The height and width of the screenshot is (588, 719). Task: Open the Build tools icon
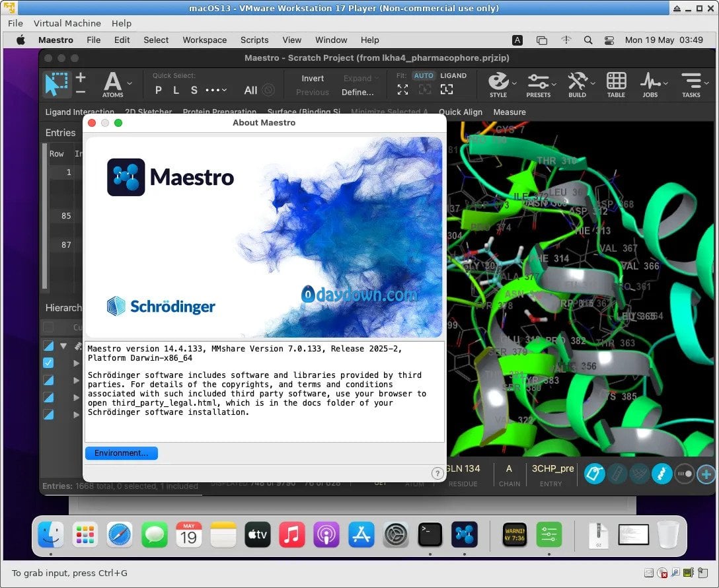pyautogui.click(x=577, y=82)
